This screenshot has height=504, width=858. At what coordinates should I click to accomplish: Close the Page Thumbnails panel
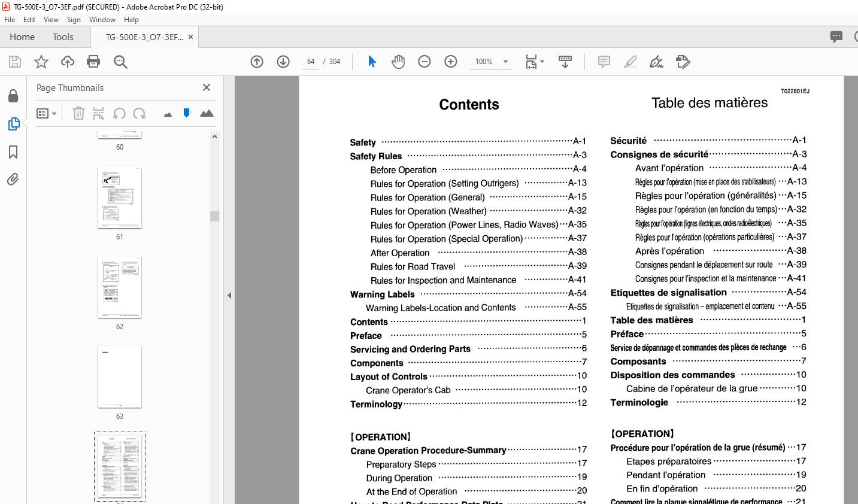point(207,87)
